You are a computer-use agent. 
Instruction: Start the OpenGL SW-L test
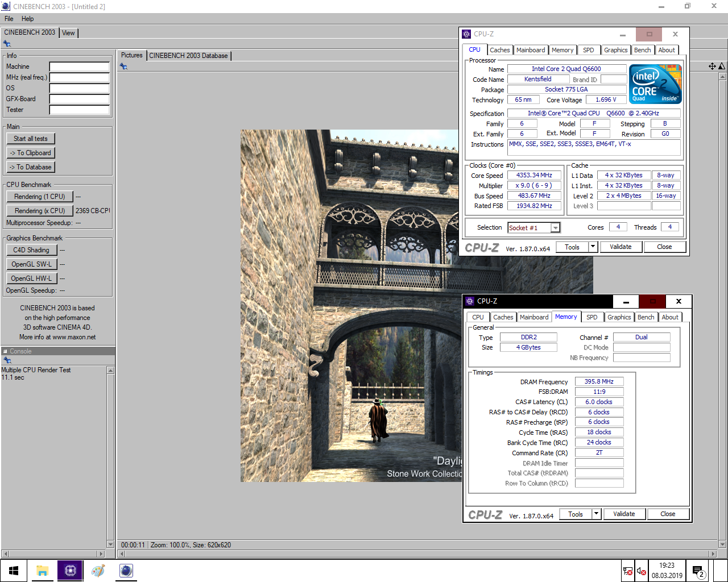pyautogui.click(x=31, y=264)
